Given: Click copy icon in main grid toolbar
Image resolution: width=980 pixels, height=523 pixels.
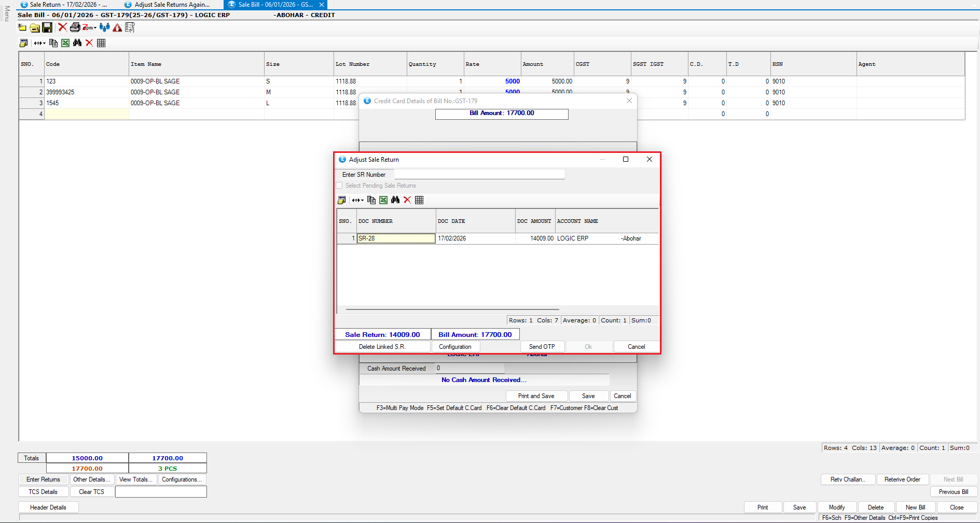Looking at the screenshot, I should click(53, 43).
